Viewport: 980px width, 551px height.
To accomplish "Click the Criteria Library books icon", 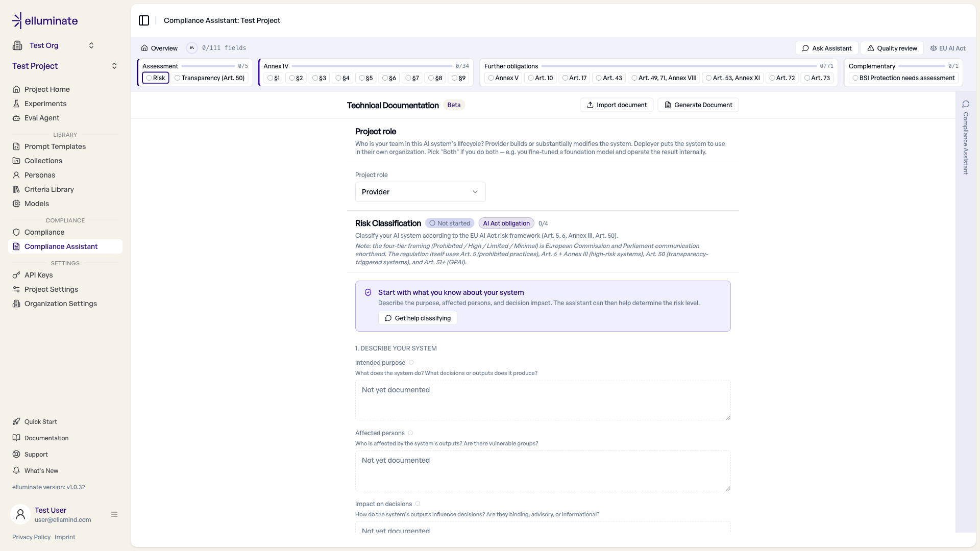I will click(x=16, y=189).
